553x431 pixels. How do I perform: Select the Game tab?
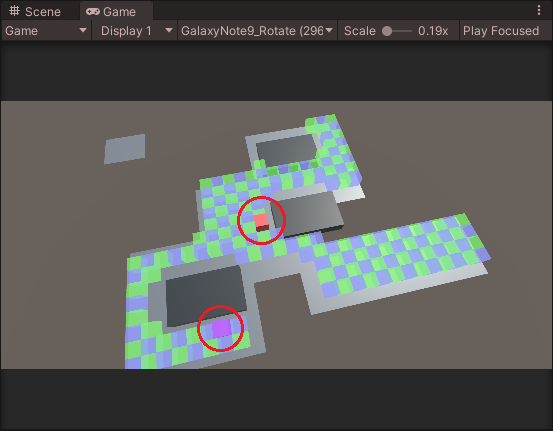coord(116,11)
